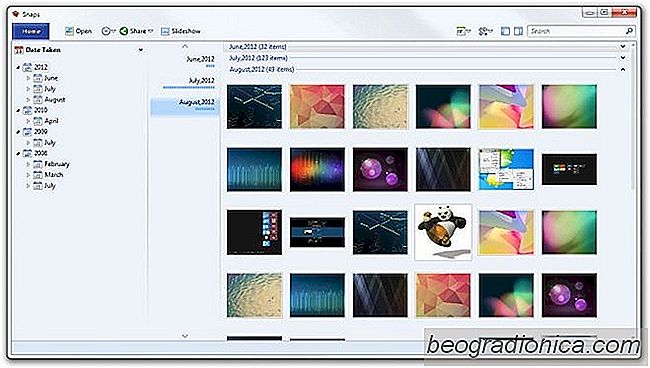
Task: Switch to the Home tab
Action: pyautogui.click(x=31, y=31)
